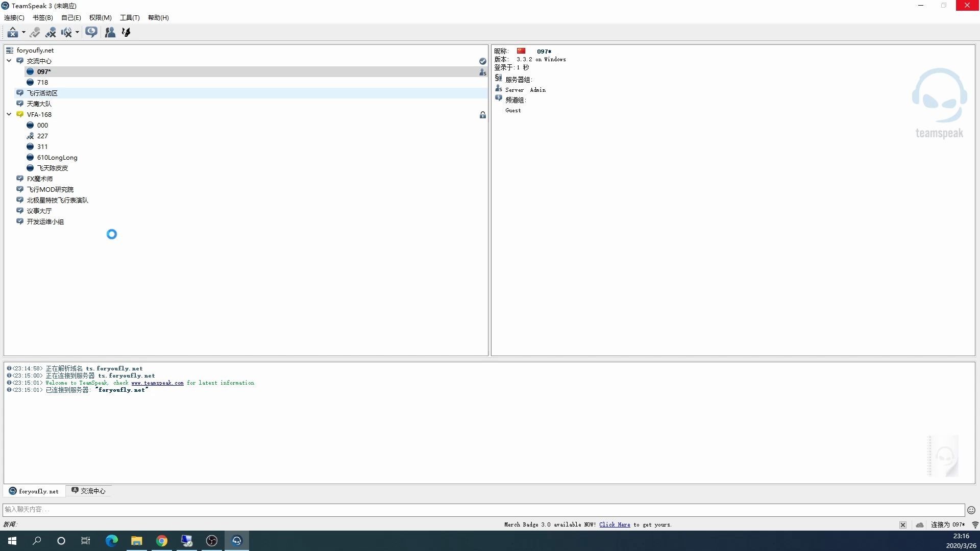The width and height of the screenshot is (980, 551).
Task: Open away status dropdown arrow
Action: (23, 33)
